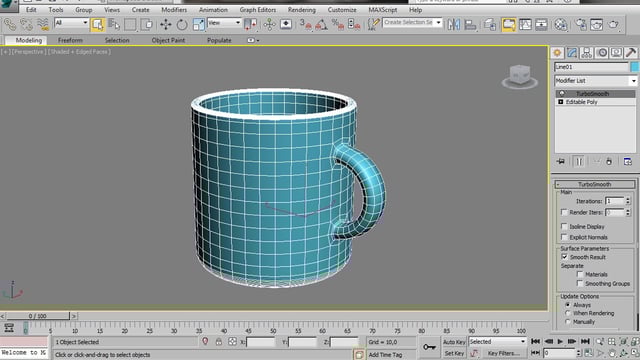Open the Modifier List dropdown

596,81
